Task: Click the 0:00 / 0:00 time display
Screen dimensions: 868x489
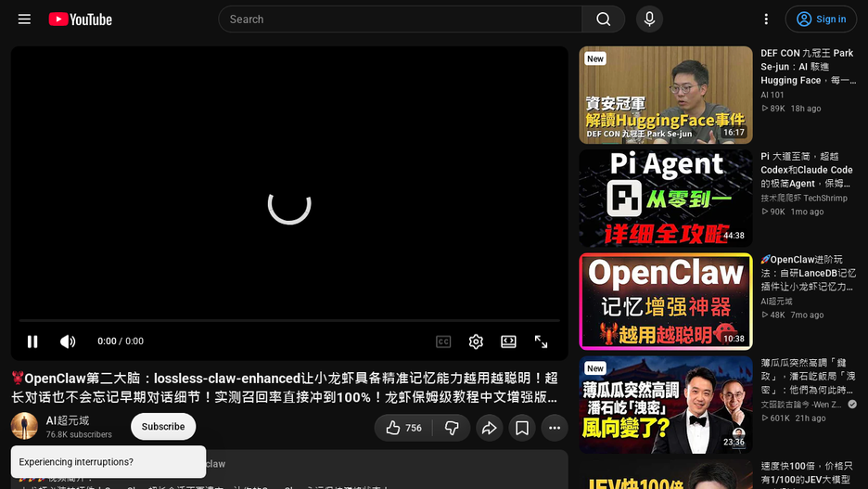Action: 121,341
